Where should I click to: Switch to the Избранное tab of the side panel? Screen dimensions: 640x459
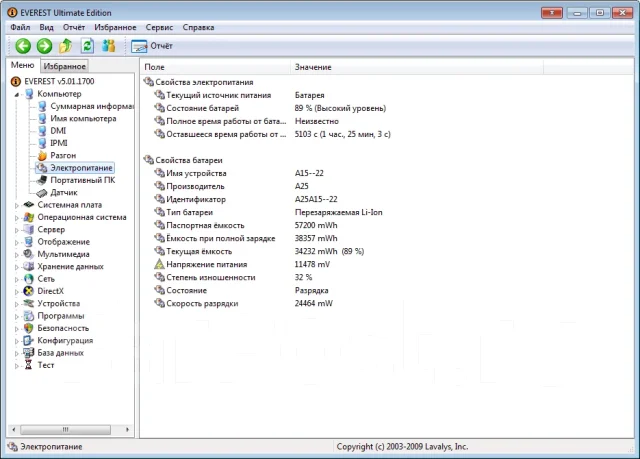(64, 66)
